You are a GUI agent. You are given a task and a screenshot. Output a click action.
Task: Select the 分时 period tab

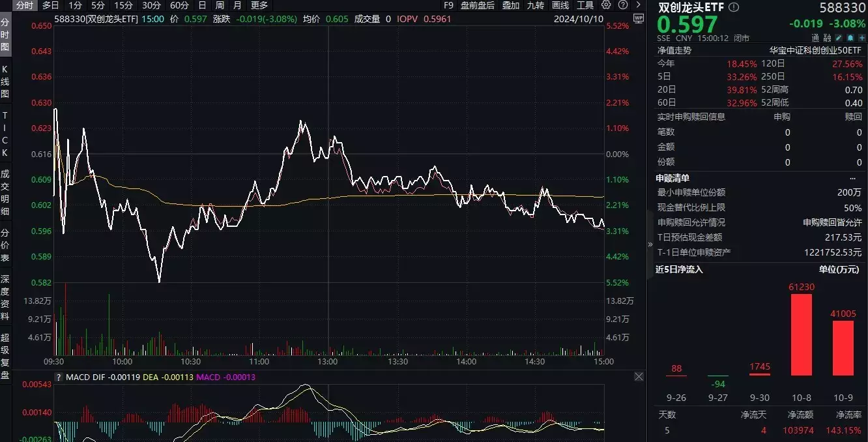23,5
